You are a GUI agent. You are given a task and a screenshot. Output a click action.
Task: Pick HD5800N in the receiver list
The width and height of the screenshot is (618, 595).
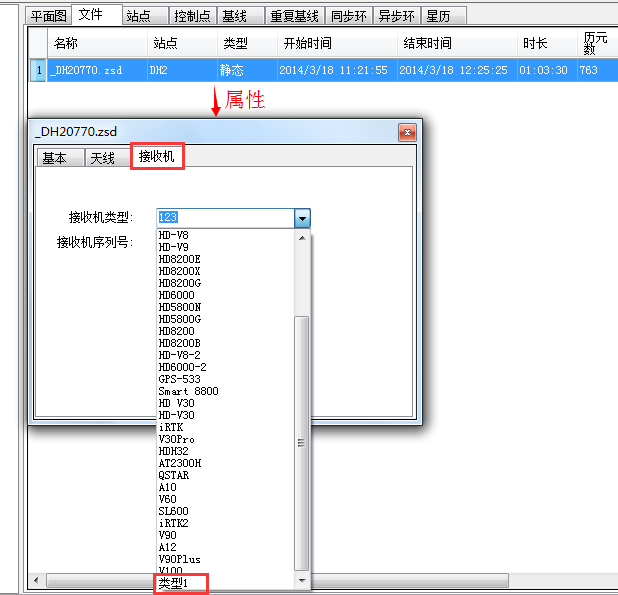[x=225, y=307]
